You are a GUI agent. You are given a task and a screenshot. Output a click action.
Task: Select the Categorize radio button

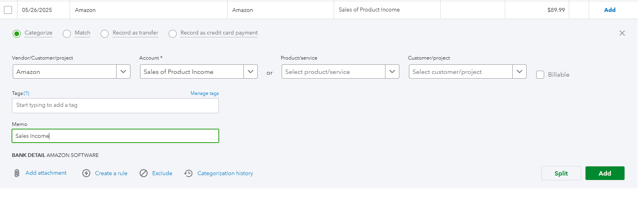tap(17, 34)
